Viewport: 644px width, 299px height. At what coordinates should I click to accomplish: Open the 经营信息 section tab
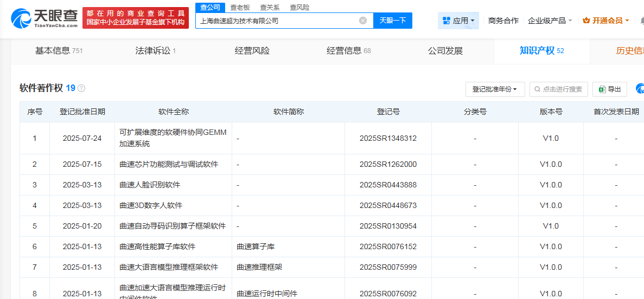point(349,51)
